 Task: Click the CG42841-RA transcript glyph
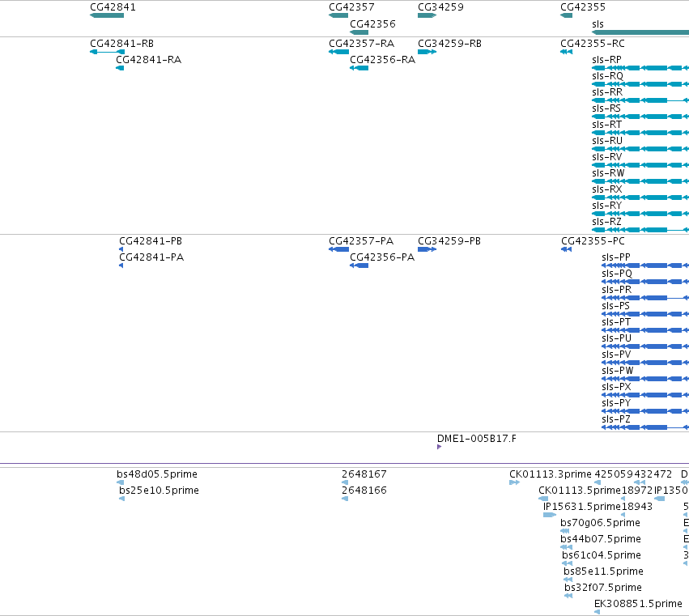pyautogui.click(x=120, y=68)
